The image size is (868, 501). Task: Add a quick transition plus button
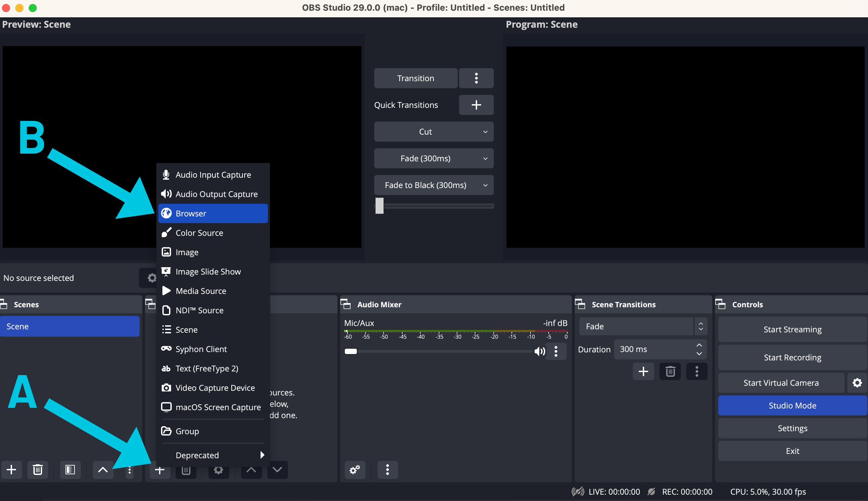[476, 105]
